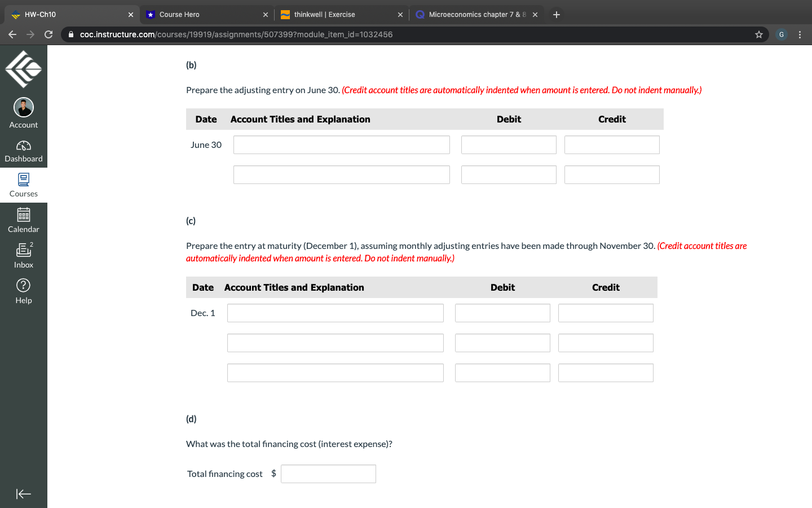Click the Chrome profile avatar icon
Image resolution: width=812 pixels, height=508 pixels.
(781, 34)
